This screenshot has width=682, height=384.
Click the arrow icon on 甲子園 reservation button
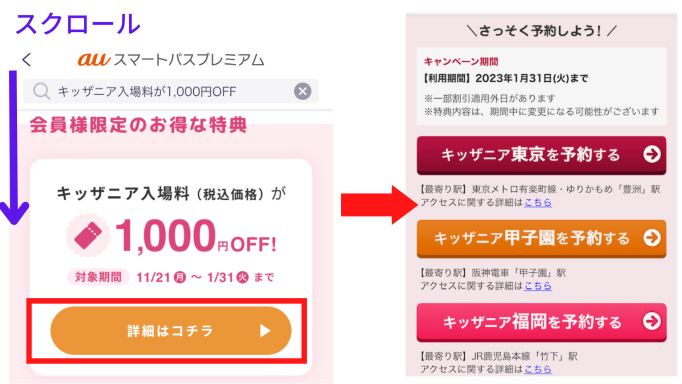(x=652, y=237)
